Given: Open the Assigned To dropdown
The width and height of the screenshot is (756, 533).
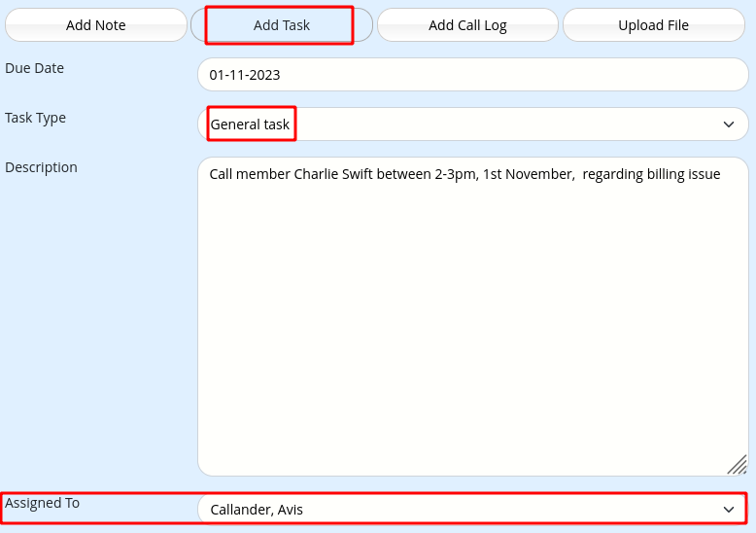Looking at the screenshot, I should coord(472,509).
